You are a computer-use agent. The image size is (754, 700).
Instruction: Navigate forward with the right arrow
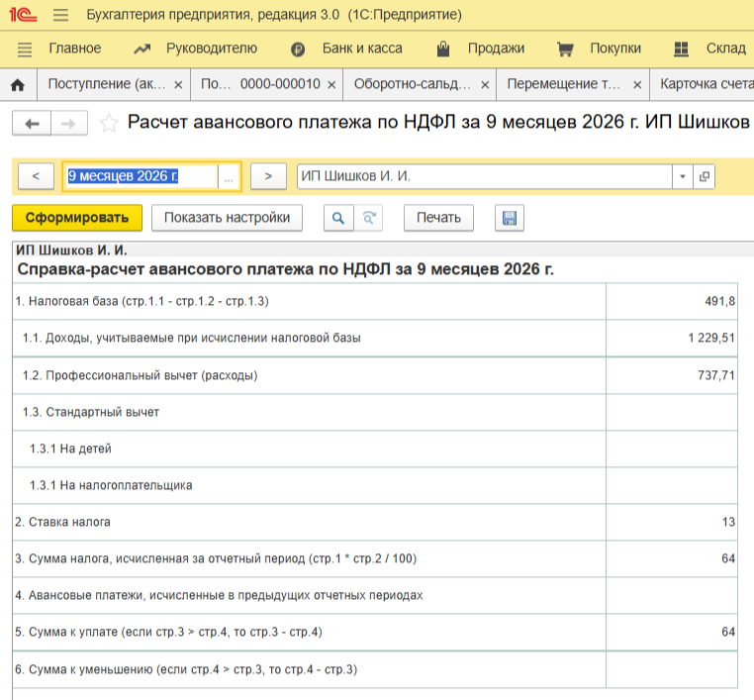click(68, 124)
